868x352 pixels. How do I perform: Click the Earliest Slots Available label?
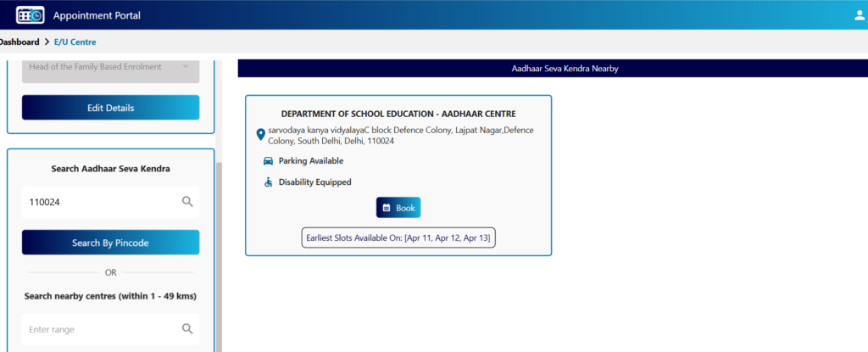point(398,238)
